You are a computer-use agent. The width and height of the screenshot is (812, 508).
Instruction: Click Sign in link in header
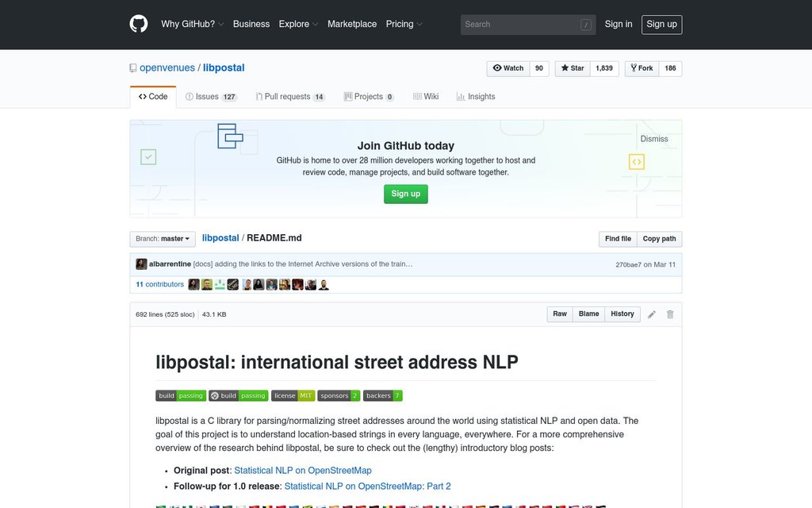tap(619, 24)
